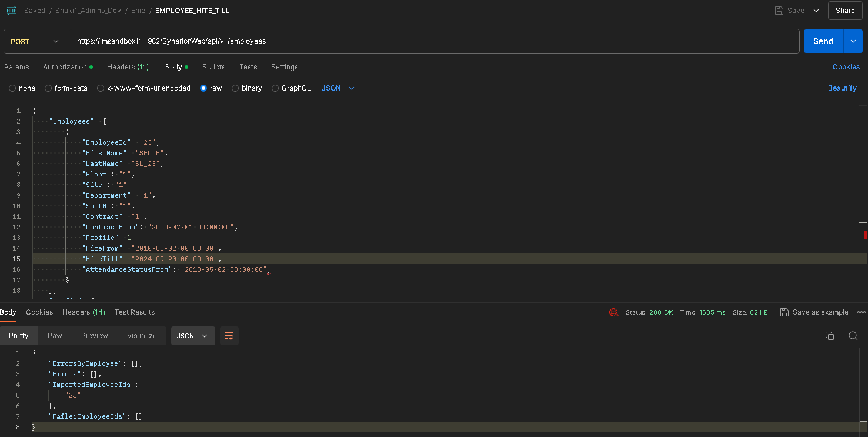Switch to the Params tab
Viewport: 868px width, 437px height.
[16, 67]
